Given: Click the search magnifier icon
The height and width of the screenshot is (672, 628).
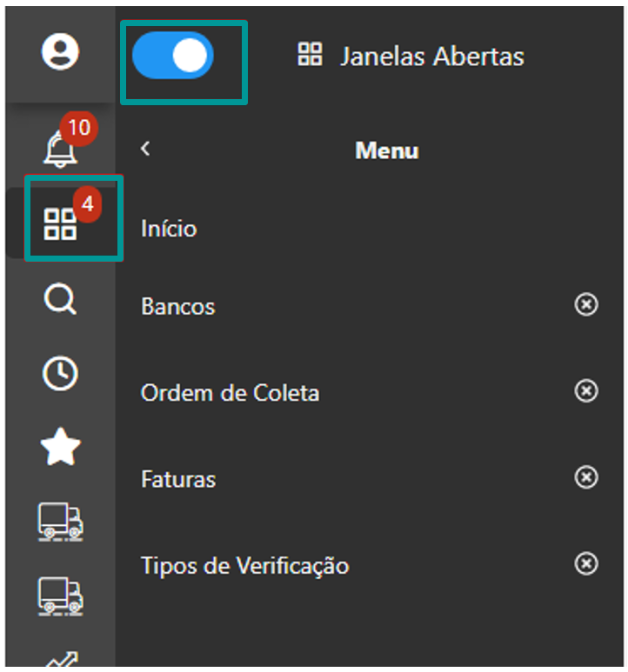Looking at the screenshot, I should click(x=60, y=301).
